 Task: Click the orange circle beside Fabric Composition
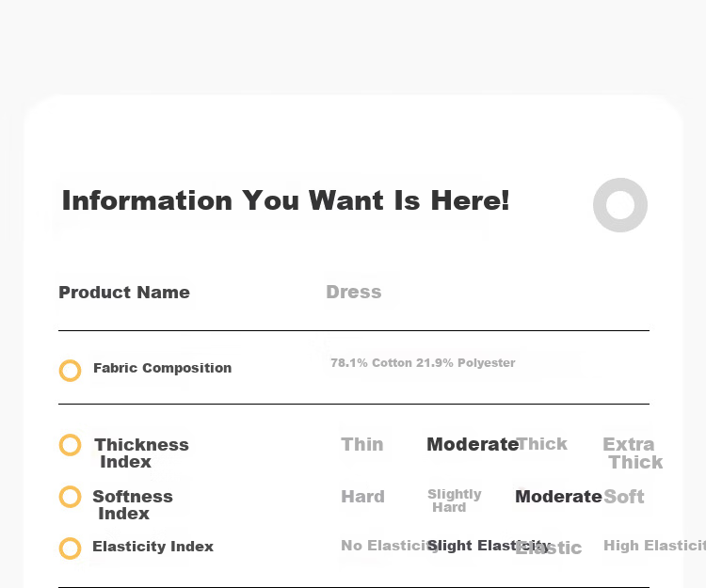click(71, 371)
